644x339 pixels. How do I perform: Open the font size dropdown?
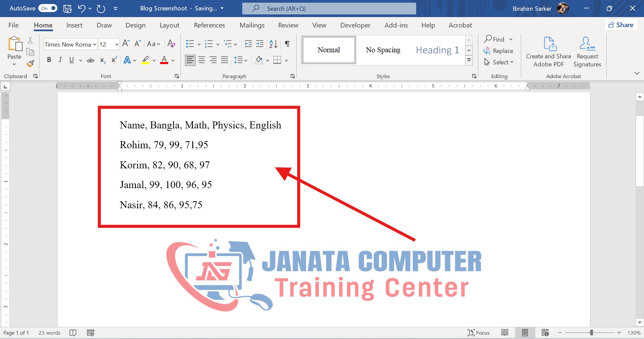(116, 45)
